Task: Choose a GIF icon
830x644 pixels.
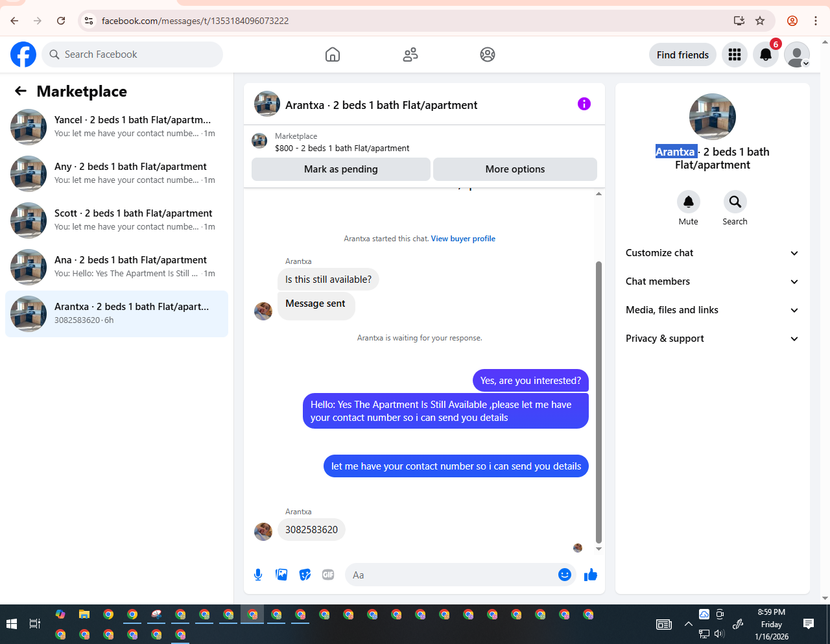Action: [x=328, y=575]
